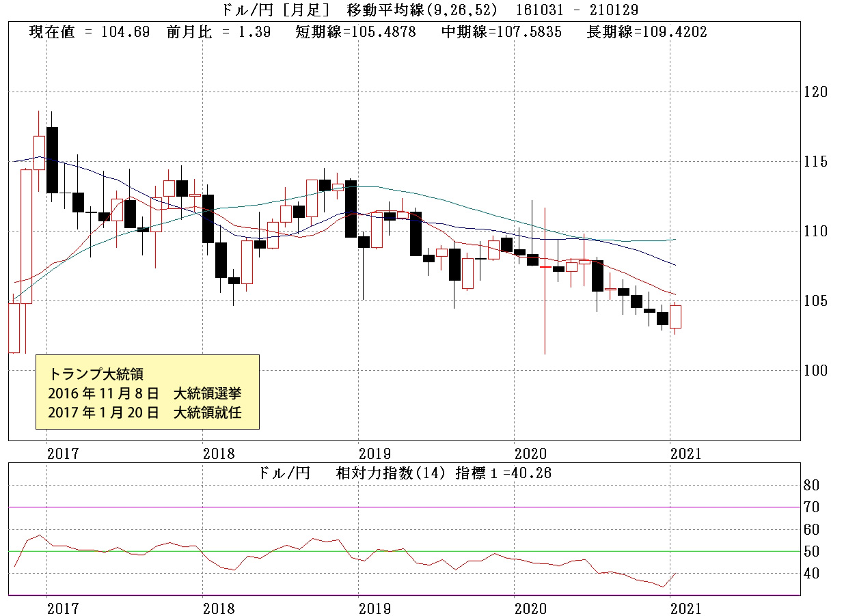Select 2019 on the price chart time axis
The height and width of the screenshot is (616, 857).
(x=374, y=453)
